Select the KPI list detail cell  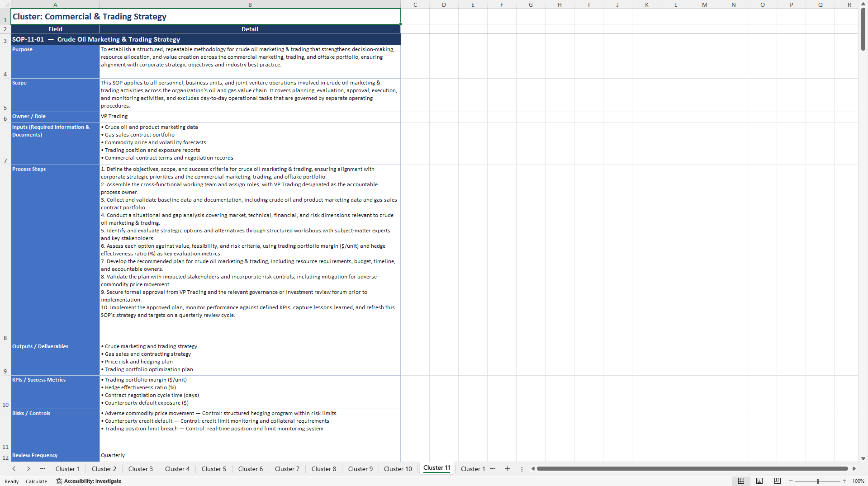250,392
